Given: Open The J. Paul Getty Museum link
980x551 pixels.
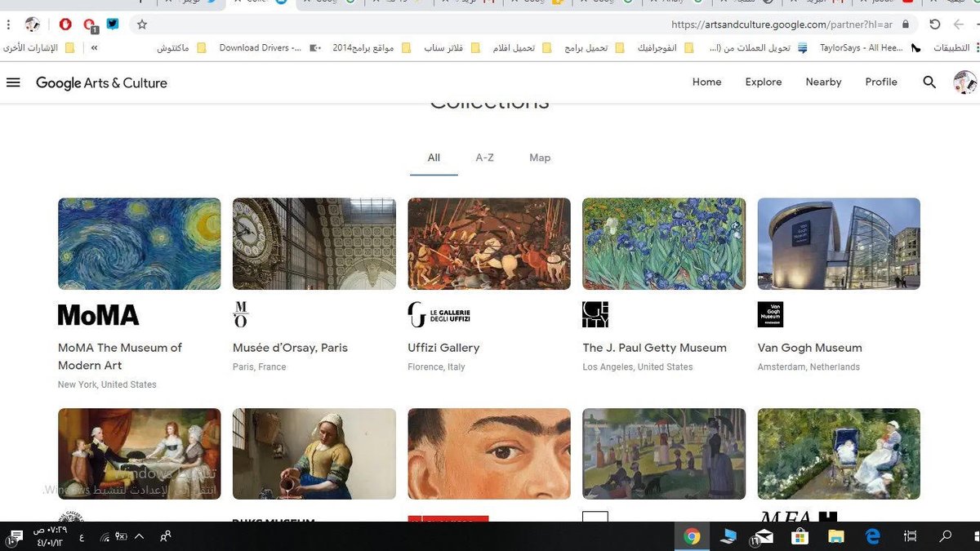Looking at the screenshot, I should (654, 348).
